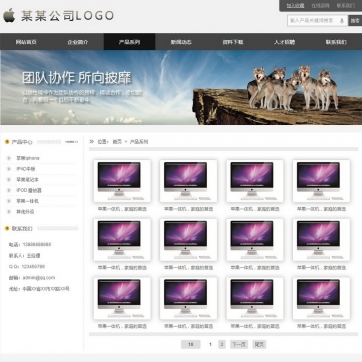
Task: Open first iMac thumbnail in bottom row
Action: click(122, 298)
